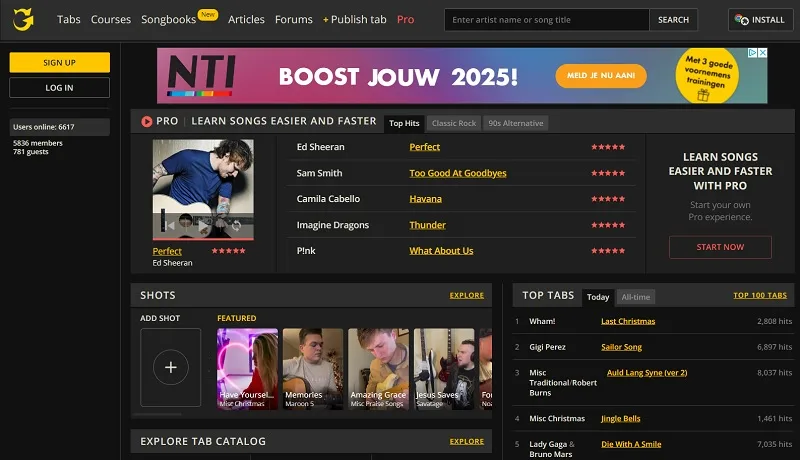
Task: Add a new shot with plus icon
Action: (x=170, y=367)
